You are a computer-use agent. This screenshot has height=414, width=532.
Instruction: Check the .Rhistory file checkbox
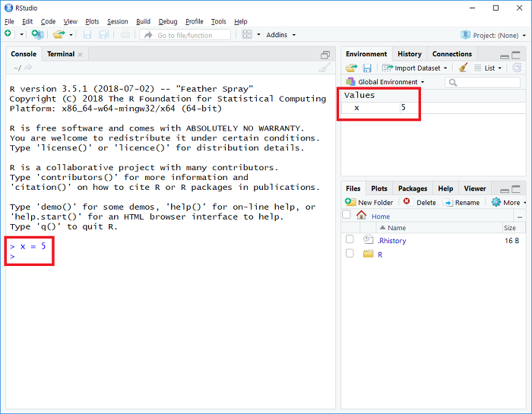350,239
